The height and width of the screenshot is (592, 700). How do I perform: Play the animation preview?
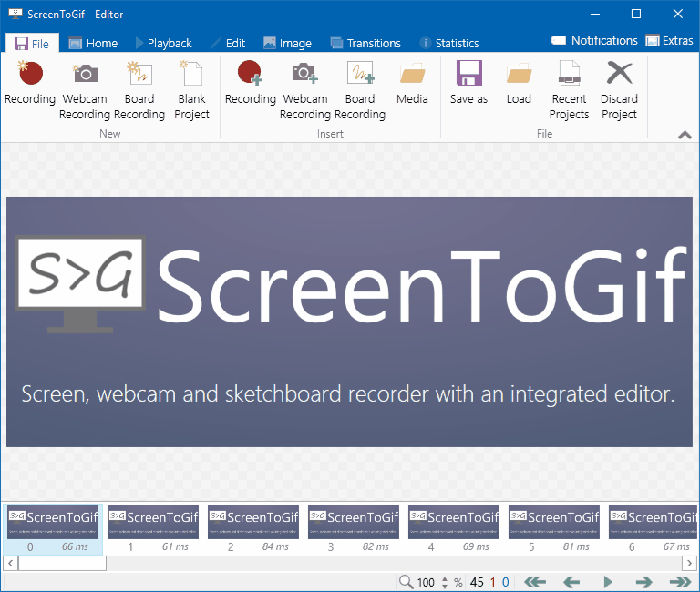point(607,582)
